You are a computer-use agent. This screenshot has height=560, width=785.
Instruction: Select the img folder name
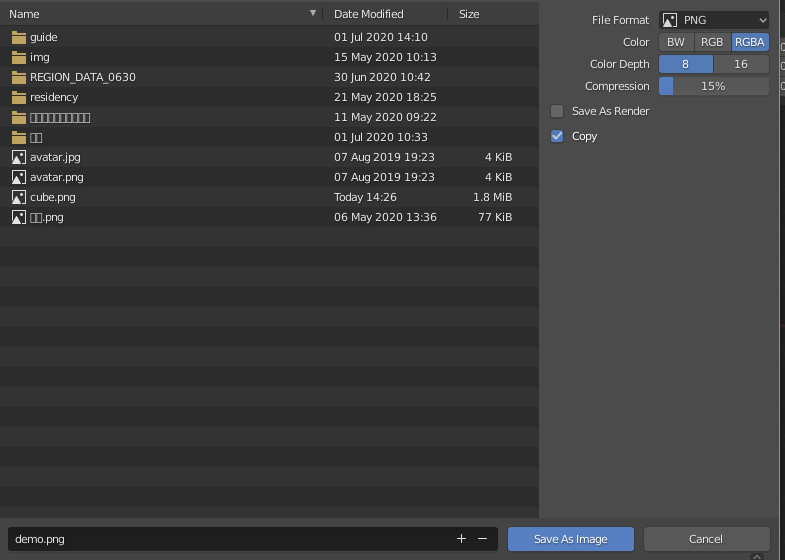point(40,58)
